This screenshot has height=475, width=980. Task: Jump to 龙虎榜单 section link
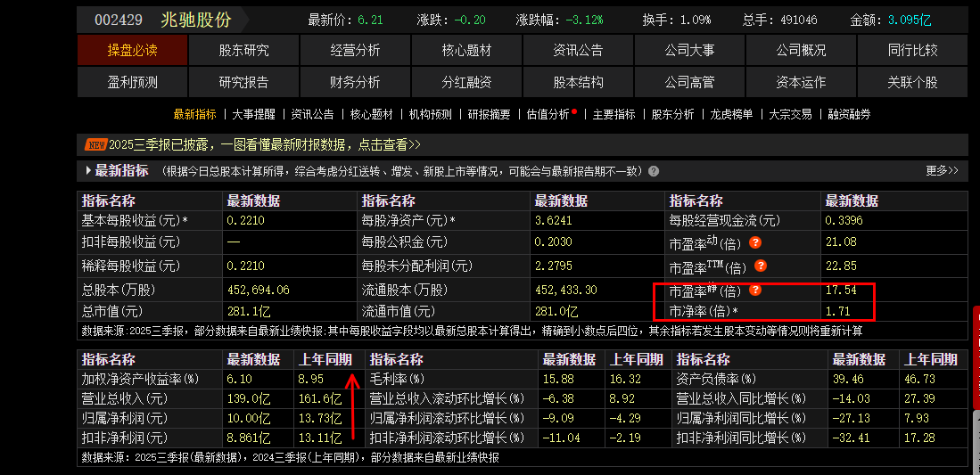731,114
